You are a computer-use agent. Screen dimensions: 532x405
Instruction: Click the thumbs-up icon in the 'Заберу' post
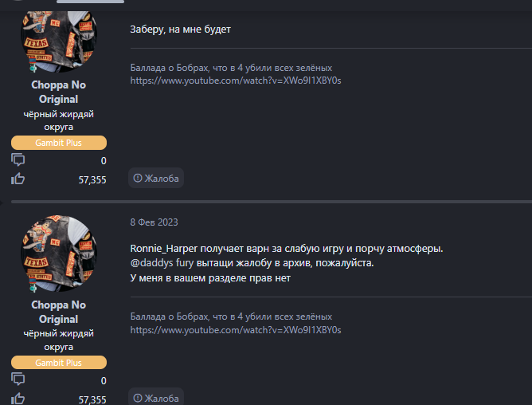pos(18,179)
